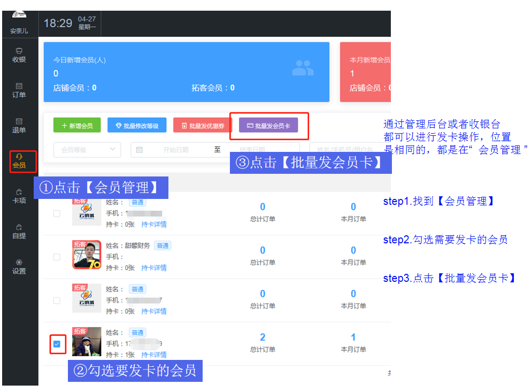Open the 收银 cashier section in sidebar

(19, 55)
